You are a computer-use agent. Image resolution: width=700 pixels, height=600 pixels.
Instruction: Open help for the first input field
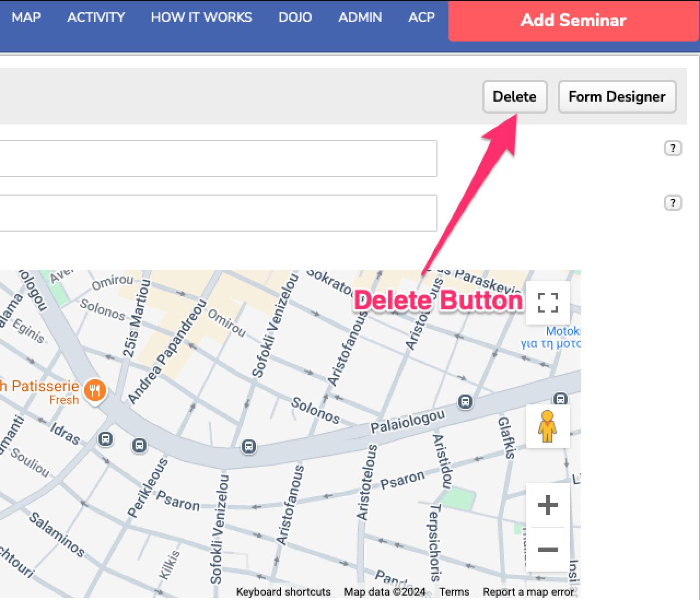coord(673,148)
